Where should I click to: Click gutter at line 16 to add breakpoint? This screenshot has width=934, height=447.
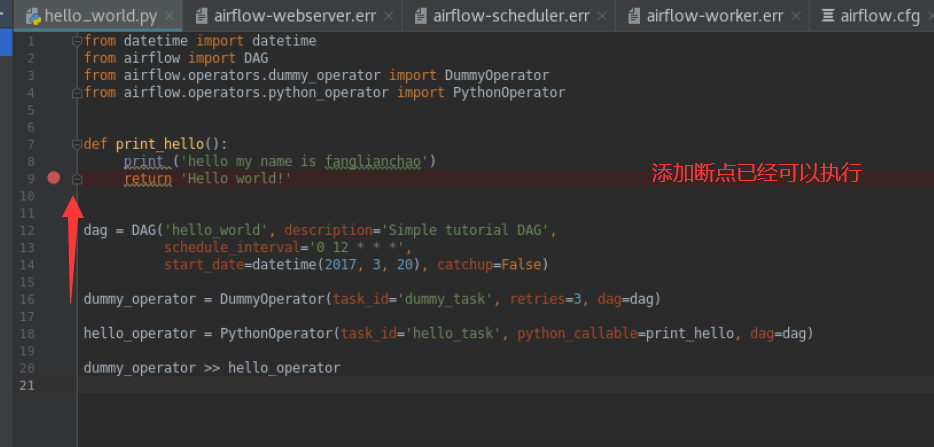click(x=54, y=299)
